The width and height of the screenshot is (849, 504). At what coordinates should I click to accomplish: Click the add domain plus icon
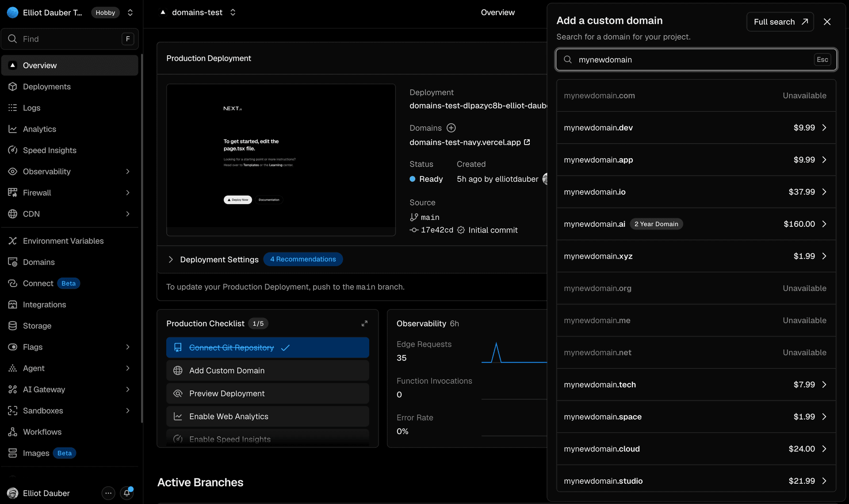click(x=451, y=128)
